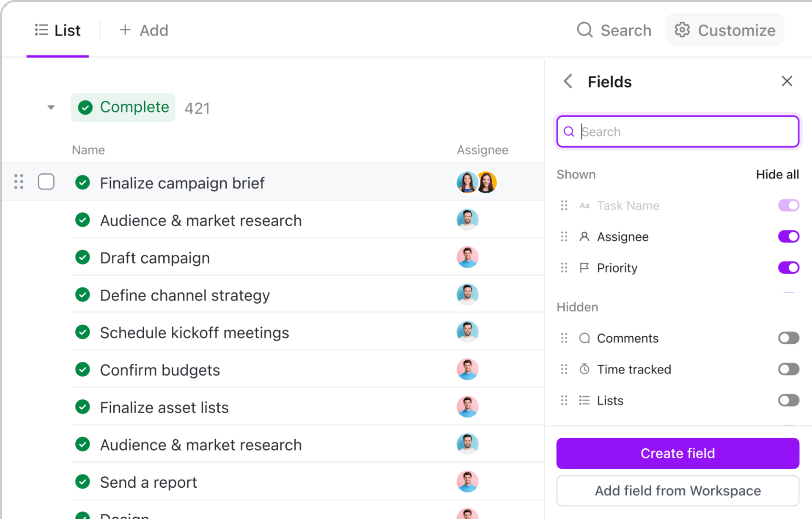Click Add field from Workspace
The image size is (812, 519).
[677, 491]
